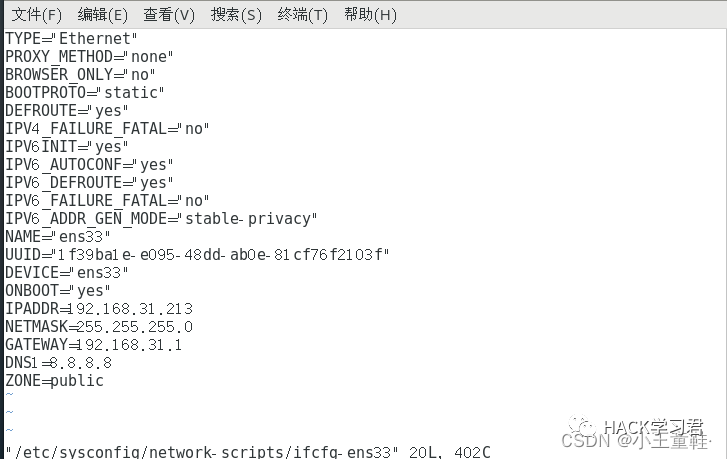Open the 搜索(S) menu
The width and height of the screenshot is (727, 459).
[236, 15]
